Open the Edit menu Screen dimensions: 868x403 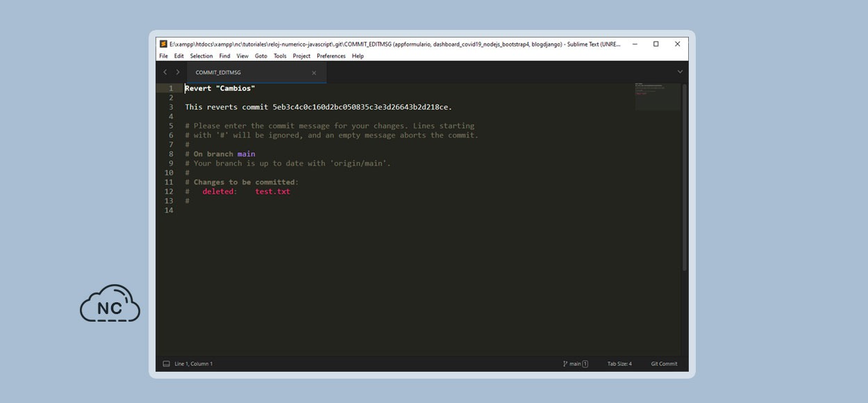(179, 56)
